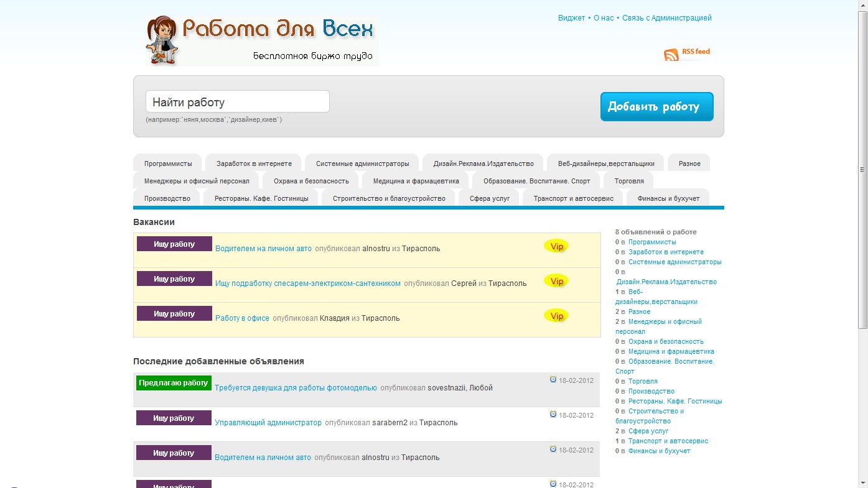Viewport: 868px width, 488px height.
Task: Open the Работу в офисе listing
Action: point(242,318)
